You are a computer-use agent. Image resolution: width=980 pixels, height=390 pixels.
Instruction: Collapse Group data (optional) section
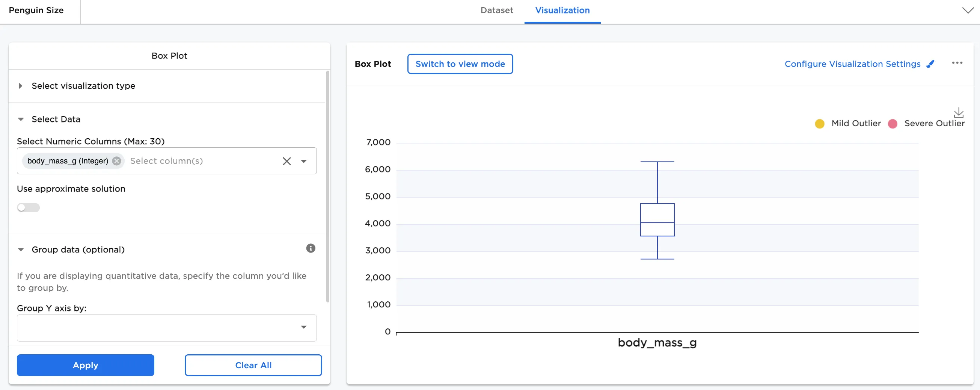[21, 250]
